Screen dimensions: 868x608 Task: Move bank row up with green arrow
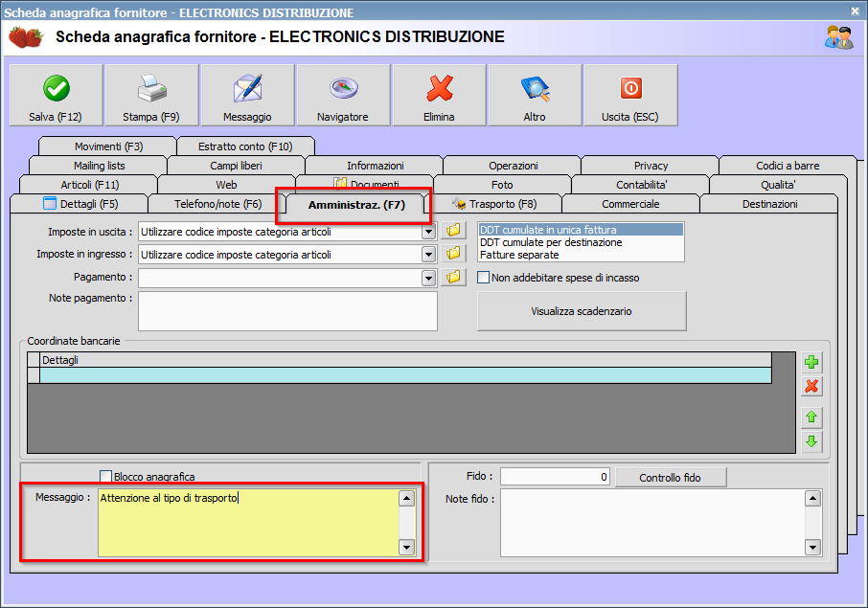[x=811, y=417]
